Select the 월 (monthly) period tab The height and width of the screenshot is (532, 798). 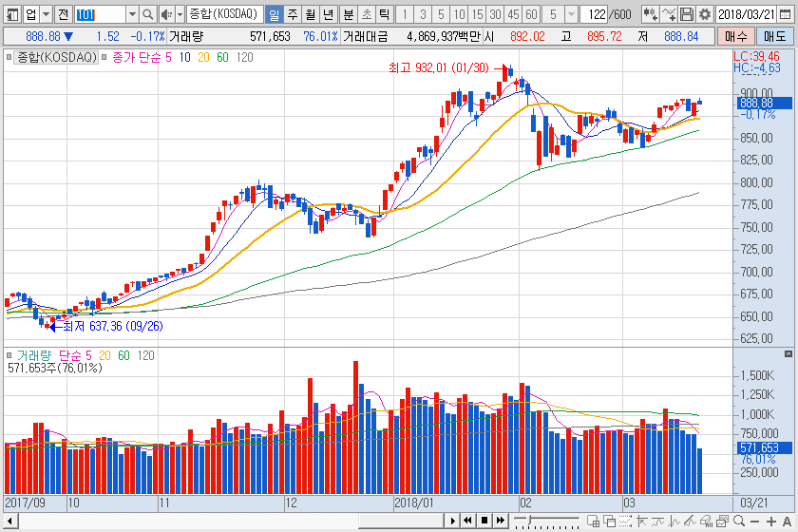point(310,14)
